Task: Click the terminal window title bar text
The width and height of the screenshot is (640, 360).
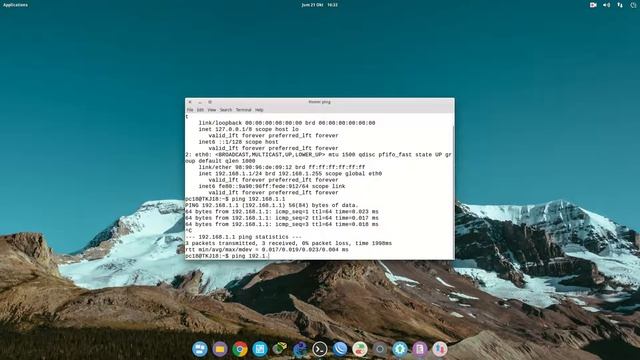Action: [x=320, y=102]
